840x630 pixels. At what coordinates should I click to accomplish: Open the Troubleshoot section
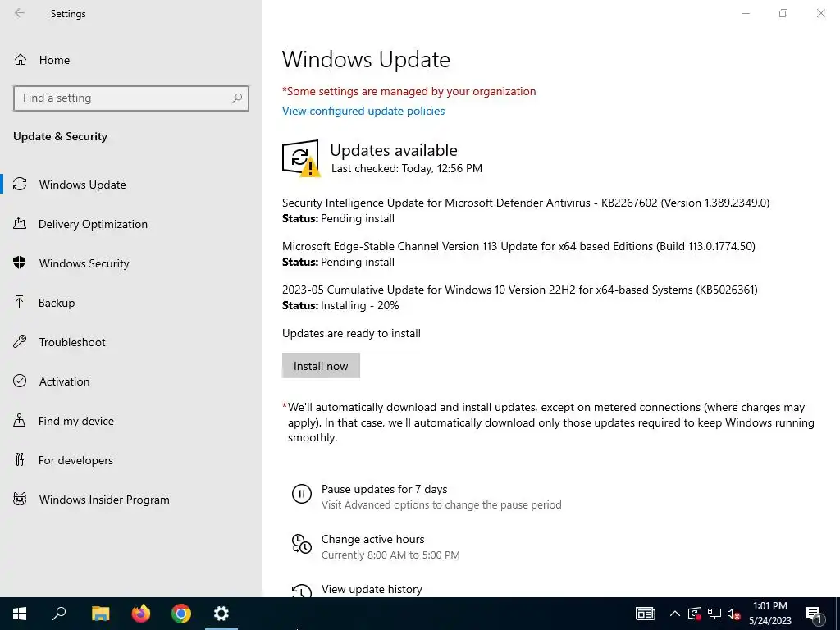(x=72, y=342)
